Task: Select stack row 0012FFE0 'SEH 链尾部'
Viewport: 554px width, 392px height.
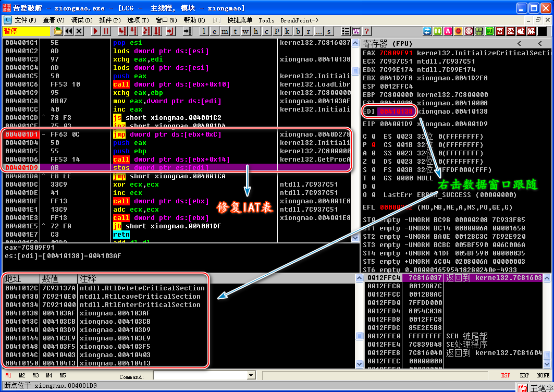Action: click(454, 336)
